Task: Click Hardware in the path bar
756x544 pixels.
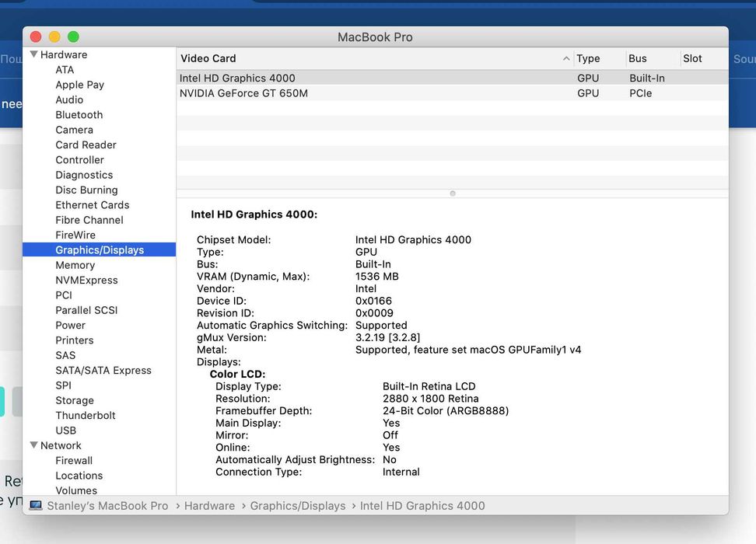Action: [x=209, y=505]
